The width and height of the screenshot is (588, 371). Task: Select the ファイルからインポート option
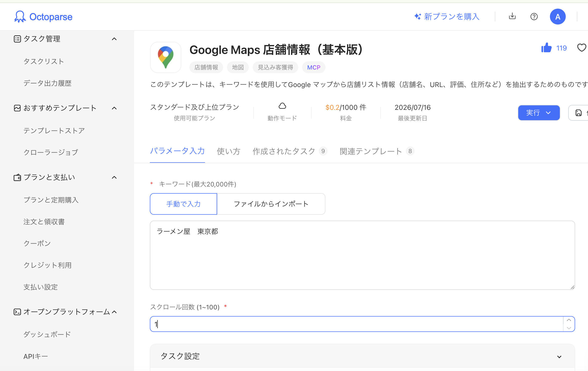click(x=271, y=204)
